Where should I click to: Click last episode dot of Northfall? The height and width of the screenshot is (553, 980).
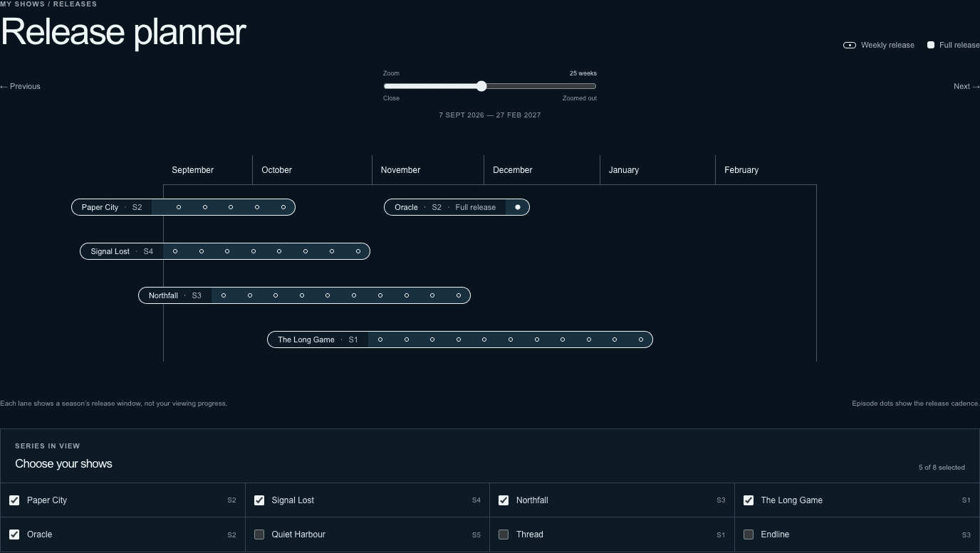tap(459, 295)
